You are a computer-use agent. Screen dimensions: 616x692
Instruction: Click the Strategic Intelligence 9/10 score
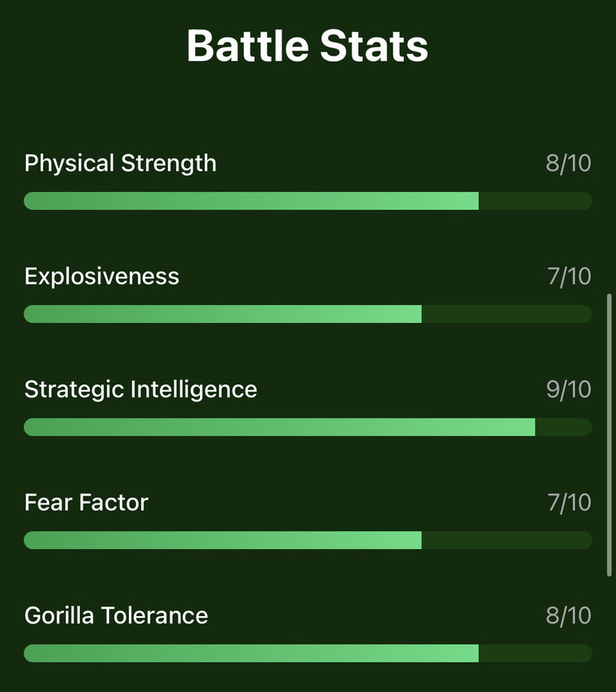[x=569, y=389]
